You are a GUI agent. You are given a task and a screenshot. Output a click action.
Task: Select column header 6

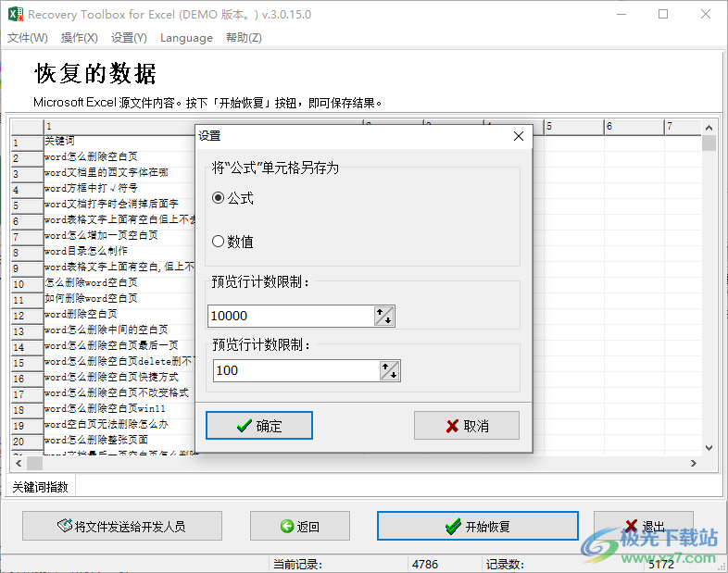pos(634,127)
